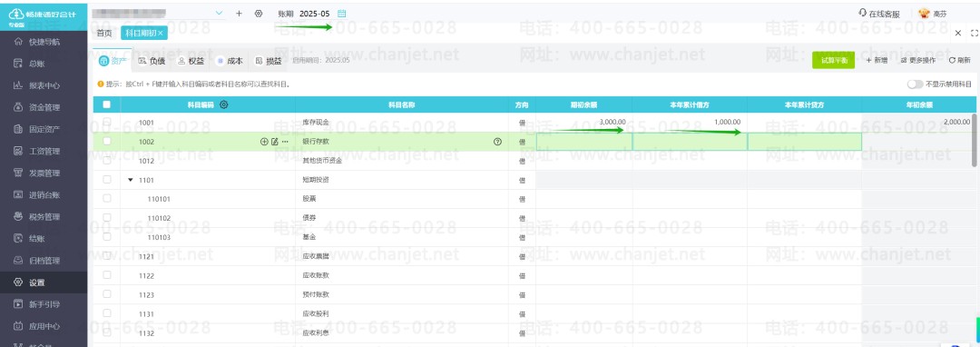Click the 股票 sub-account row
This screenshot has width=980, height=347.
309,199
